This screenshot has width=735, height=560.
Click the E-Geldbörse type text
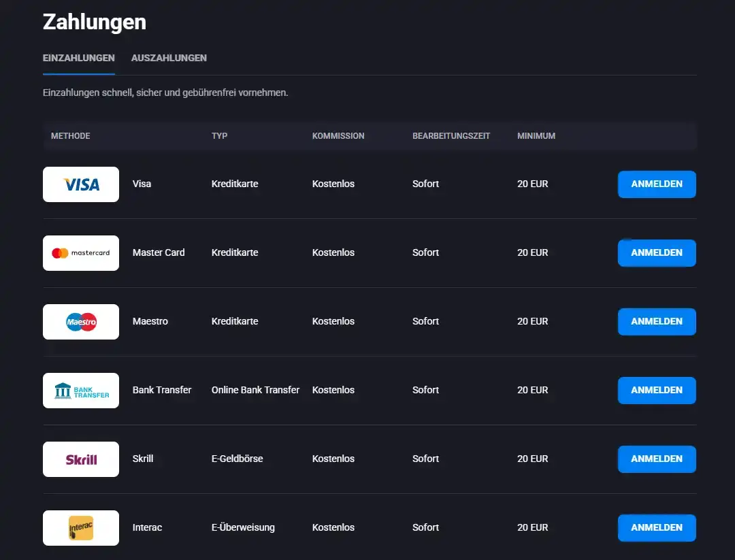[238, 459]
